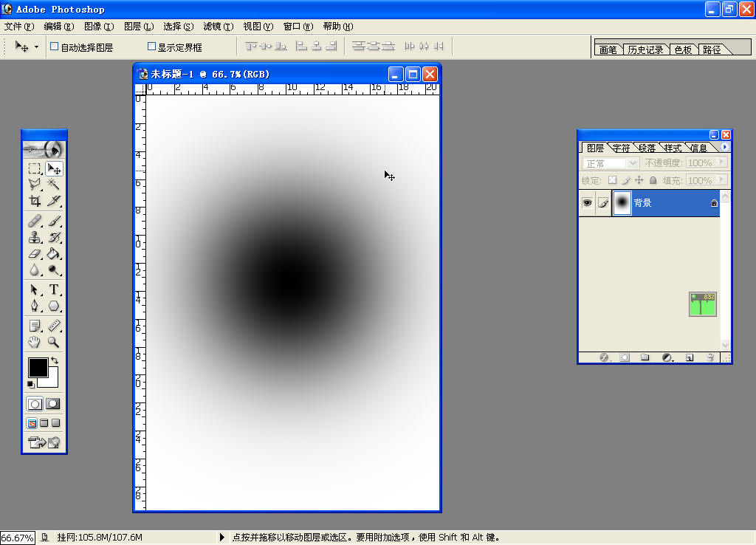The width and height of the screenshot is (756, 545).
Task: Switch to full screen mode with menu bar
Action: tap(44, 423)
